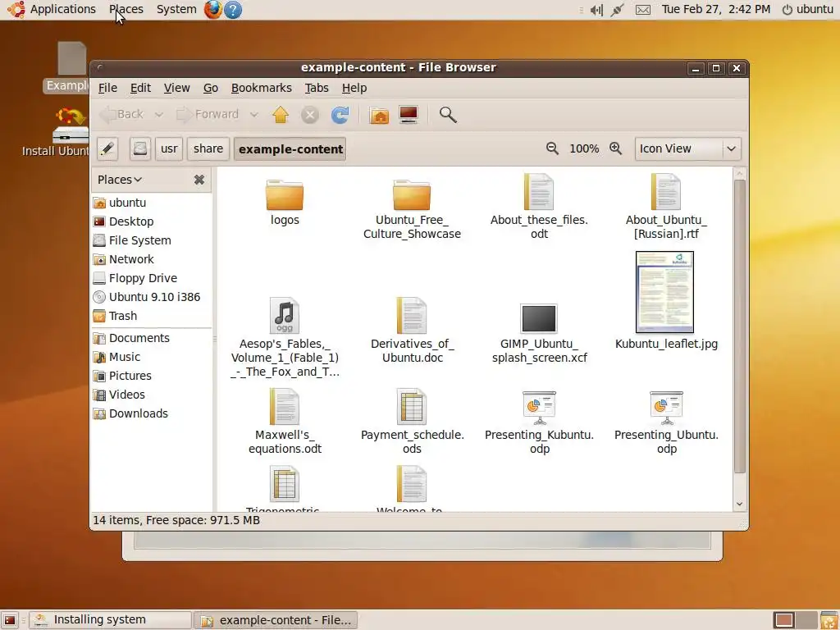
Task: Open the Applications menu in top panel
Action: coord(53,10)
